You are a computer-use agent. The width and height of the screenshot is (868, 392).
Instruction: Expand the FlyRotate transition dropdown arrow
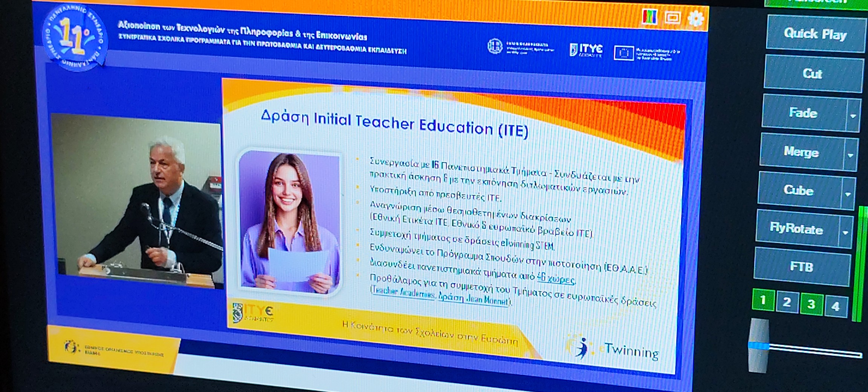845,233
